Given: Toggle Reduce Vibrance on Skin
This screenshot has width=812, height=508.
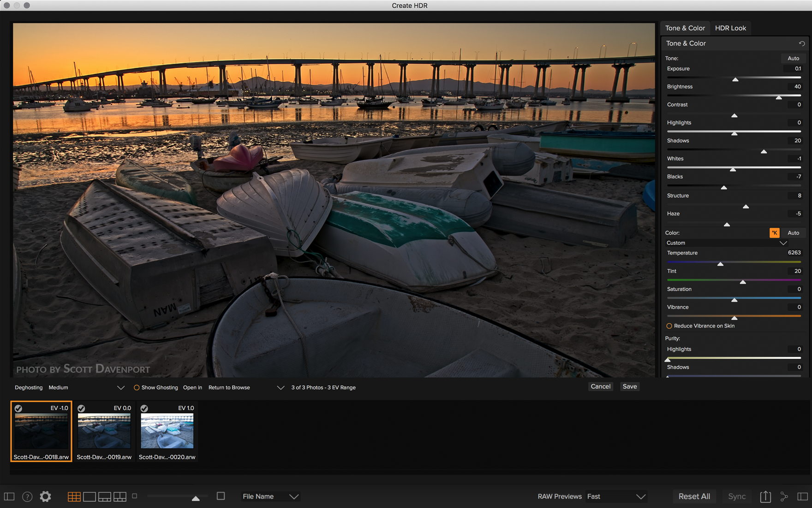Looking at the screenshot, I should point(669,326).
